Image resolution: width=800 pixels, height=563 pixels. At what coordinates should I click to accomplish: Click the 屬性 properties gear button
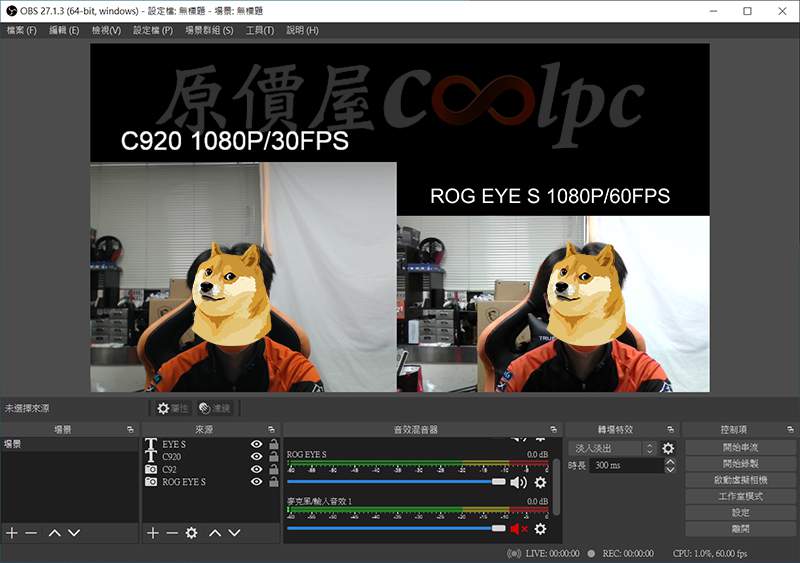click(x=173, y=408)
